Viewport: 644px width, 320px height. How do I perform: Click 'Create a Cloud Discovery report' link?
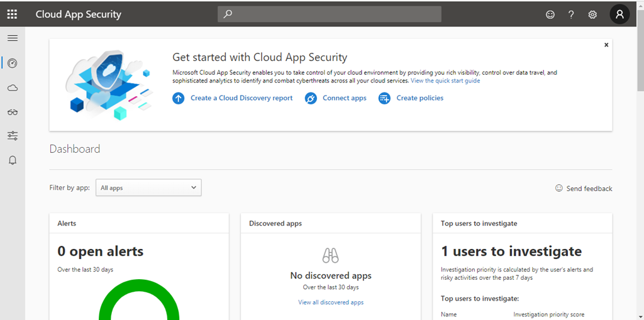[241, 98]
